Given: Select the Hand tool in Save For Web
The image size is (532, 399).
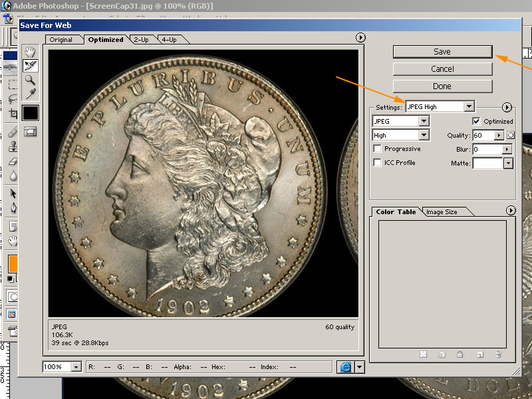Looking at the screenshot, I should [x=31, y=52].
